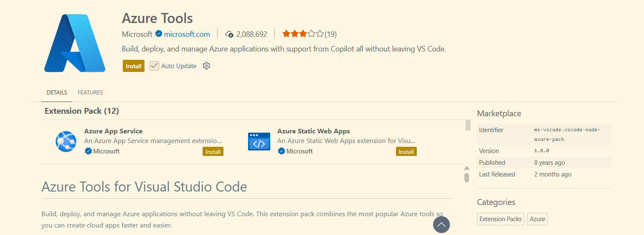Click the extension pack list scrollbar
Image resolution: width=644 pixels, height=235 pixels.
click(468, 125)
